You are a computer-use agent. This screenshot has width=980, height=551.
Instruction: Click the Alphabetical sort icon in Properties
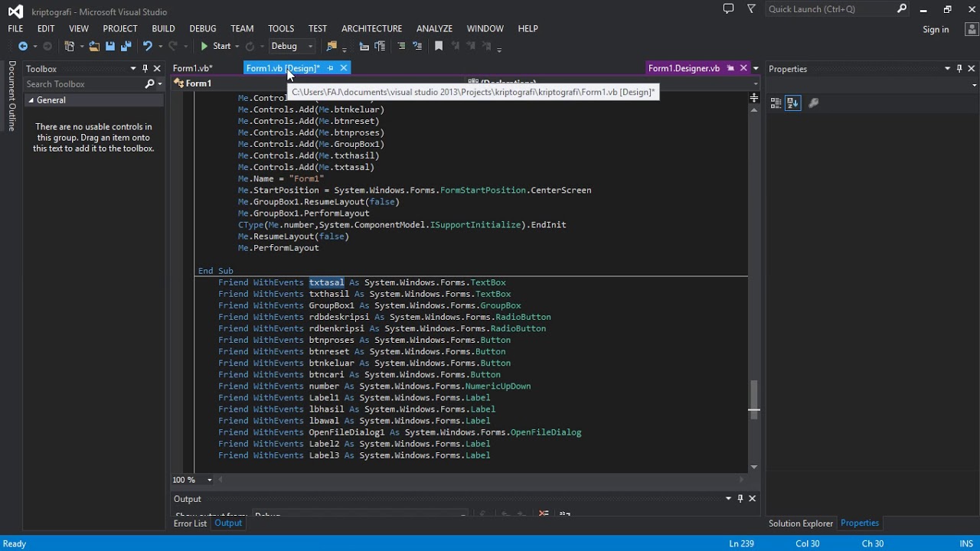(x=792, y=103)
